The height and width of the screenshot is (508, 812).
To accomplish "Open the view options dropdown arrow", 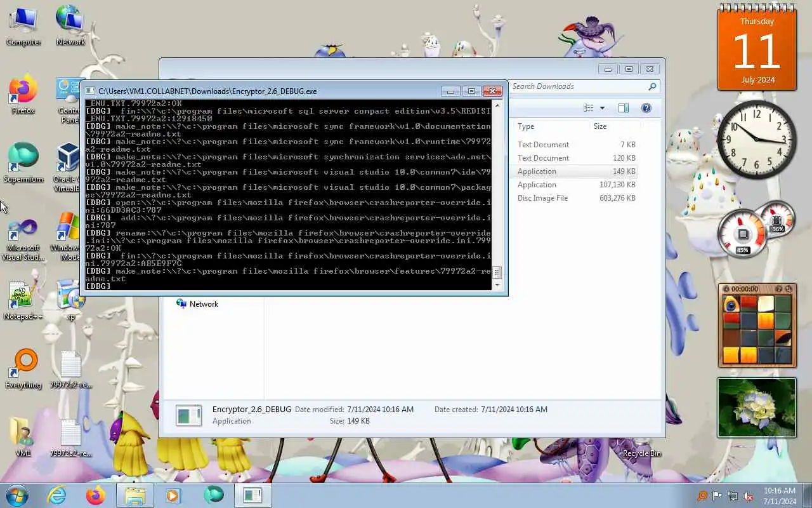I will [x=602, y=108].
